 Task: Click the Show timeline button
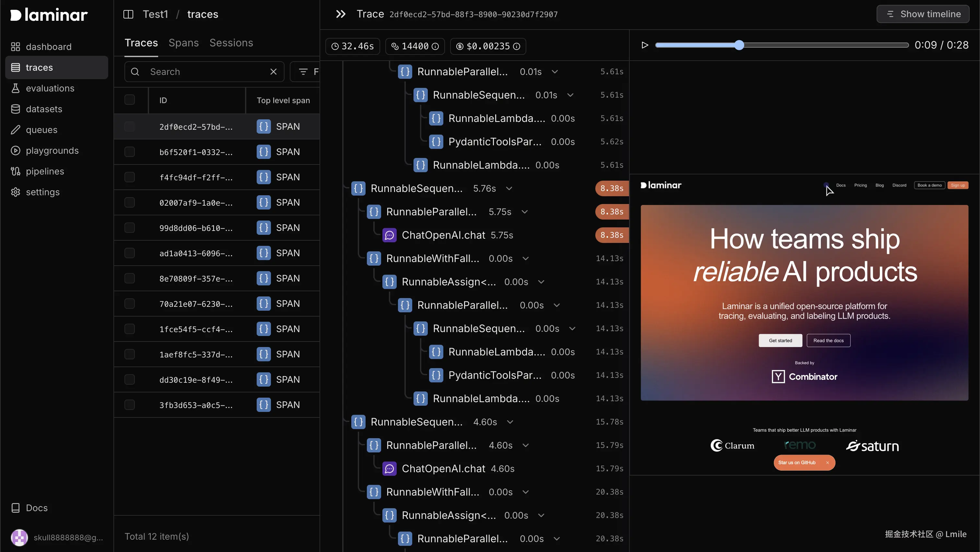pyautogui.click(x=923, y=14)
